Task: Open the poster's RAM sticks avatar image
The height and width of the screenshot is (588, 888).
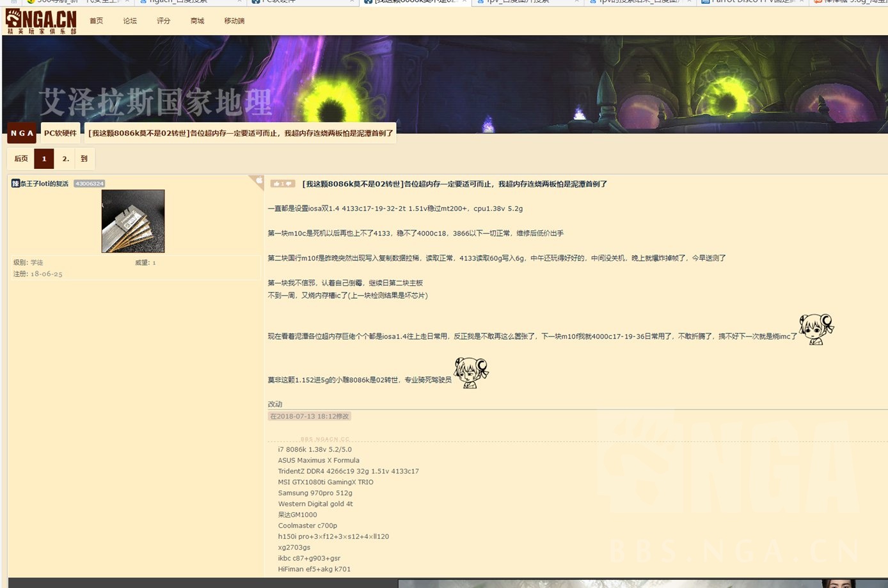Action: [x=133, y=221]
